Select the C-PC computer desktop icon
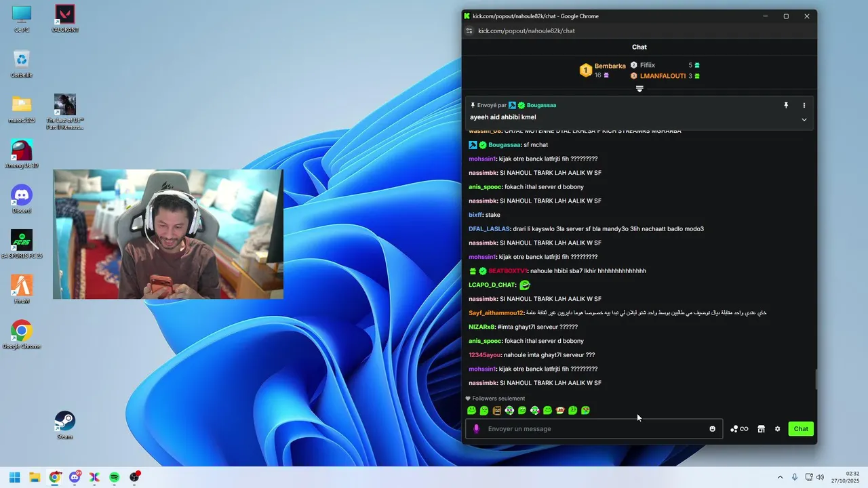 tap(22, 18)
